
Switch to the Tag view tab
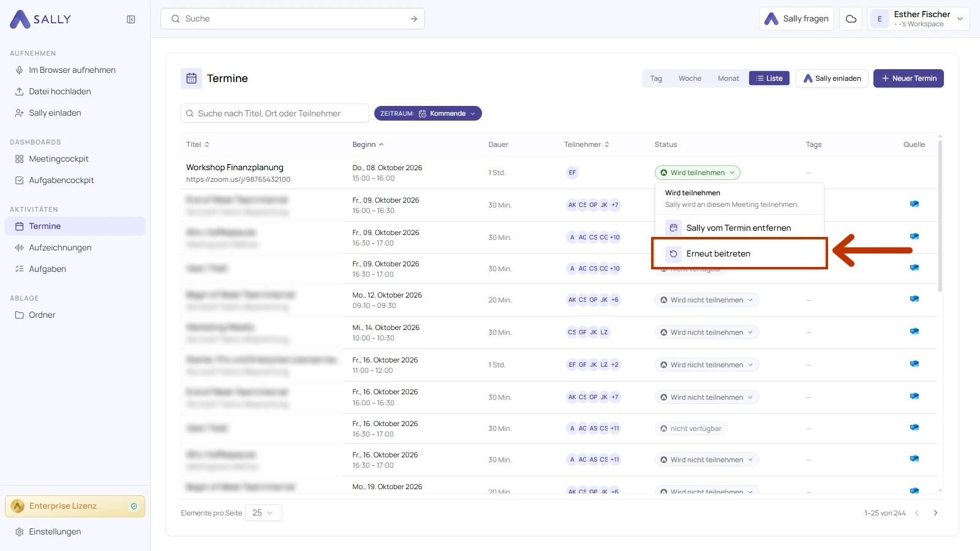[x=656, y=78]
